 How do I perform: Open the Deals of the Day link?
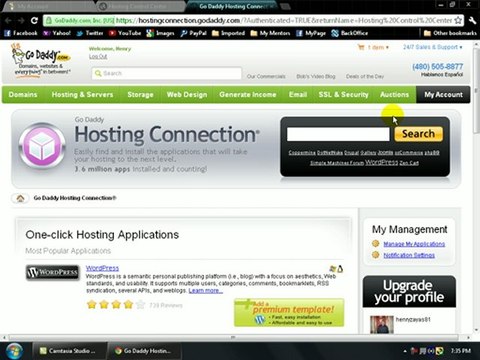pyautogui.click(x=365, y=76)
